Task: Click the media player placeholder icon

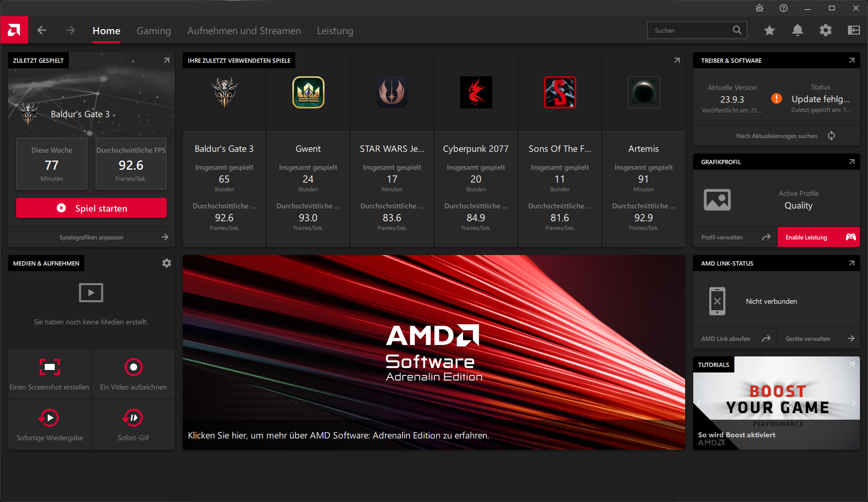Action: [91, 293]
